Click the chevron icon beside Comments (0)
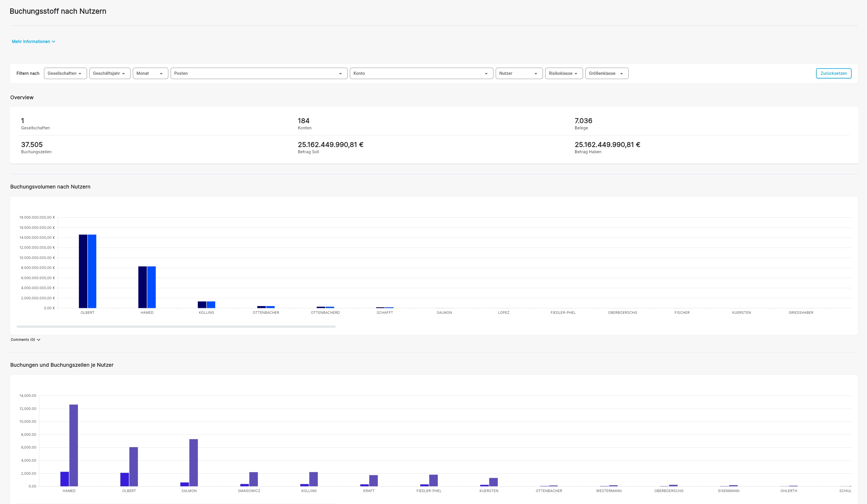The height and width of the screenshot is (504, 867). (x=38, y=340)
